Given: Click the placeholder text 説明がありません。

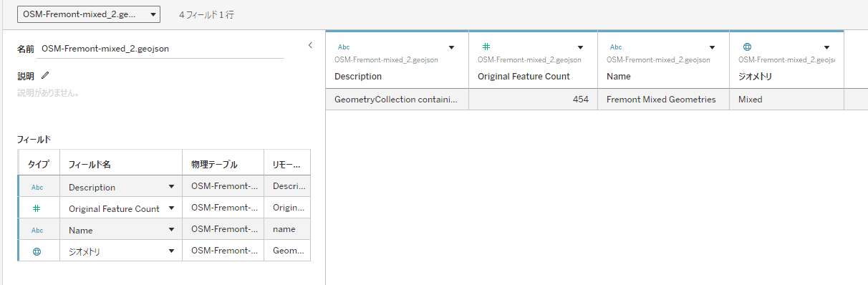Looking at the screenshot, I should click(x=48, y=92).
